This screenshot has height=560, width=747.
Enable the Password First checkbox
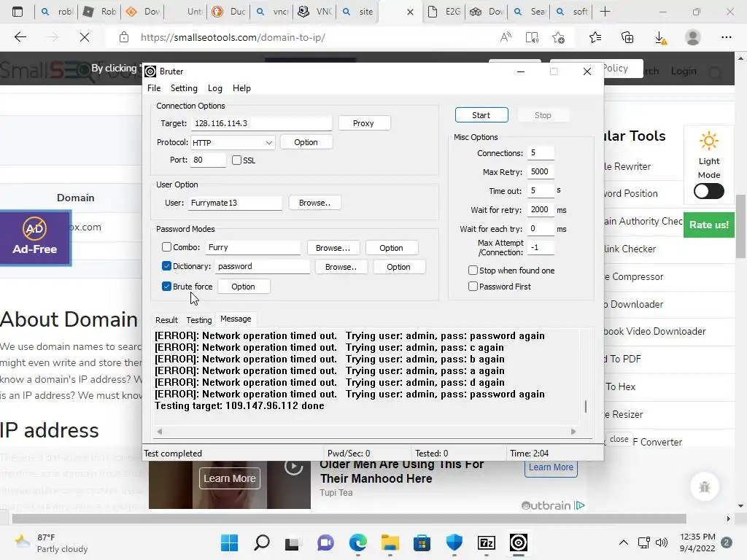(473, 286)
